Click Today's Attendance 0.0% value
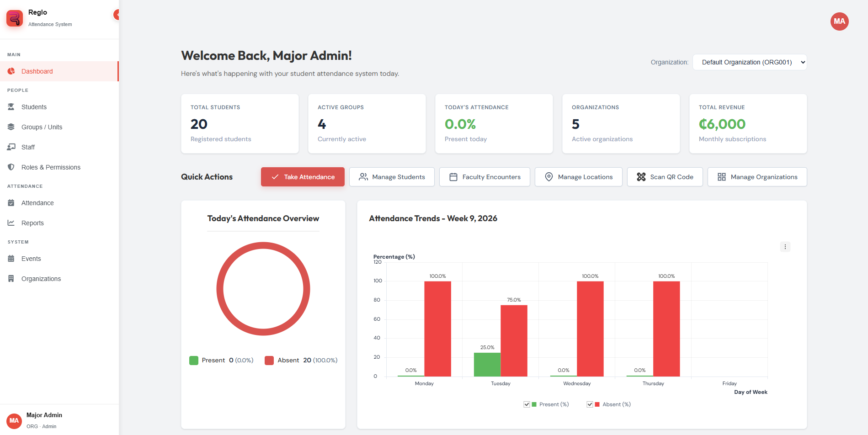Screen dimensions: 868x435 460,124
